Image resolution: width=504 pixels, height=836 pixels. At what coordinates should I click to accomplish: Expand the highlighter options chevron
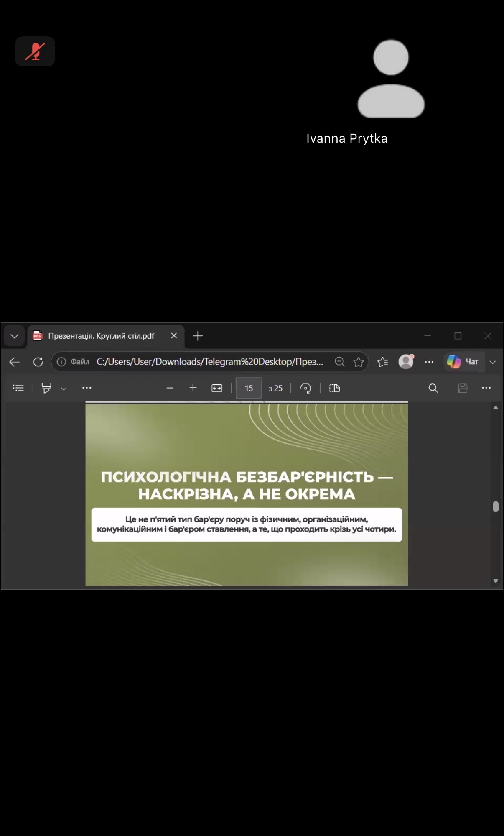click(x=64, y=389)
